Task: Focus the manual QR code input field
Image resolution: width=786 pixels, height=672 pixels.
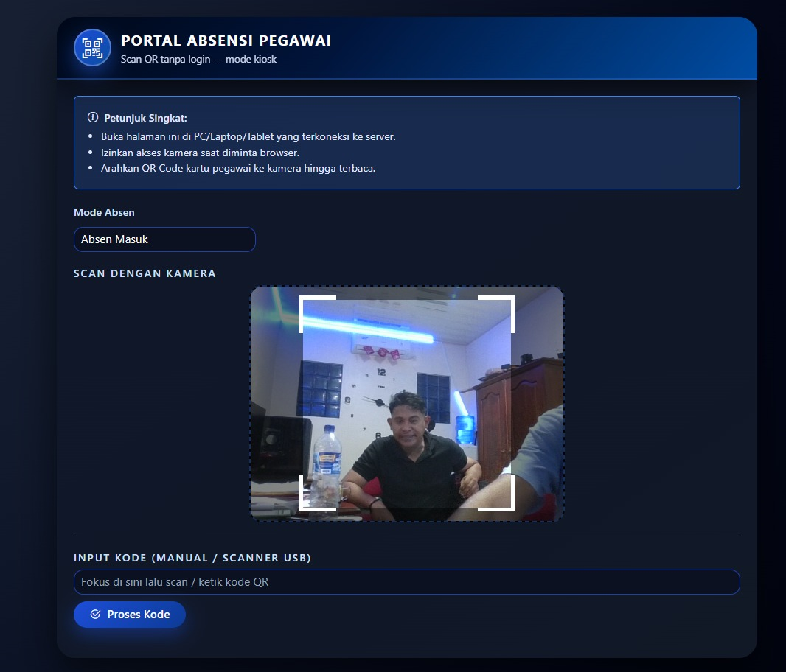Action: [x=406, y=582]
